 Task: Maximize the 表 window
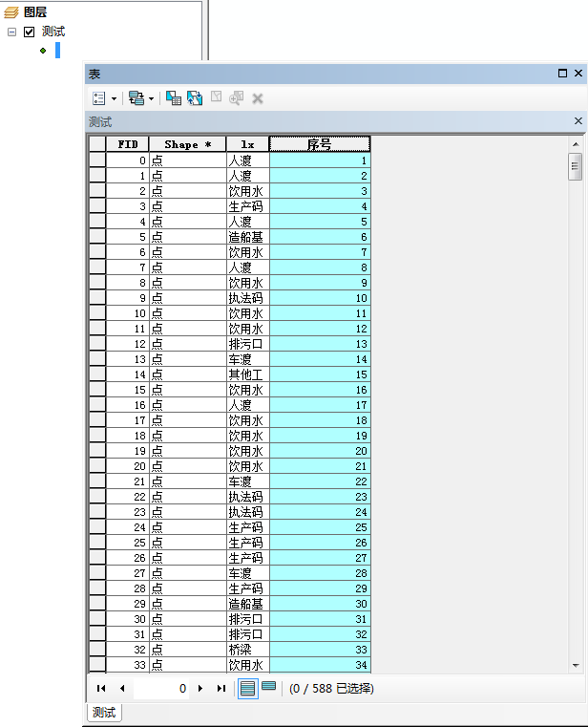[x=562, y=74]
